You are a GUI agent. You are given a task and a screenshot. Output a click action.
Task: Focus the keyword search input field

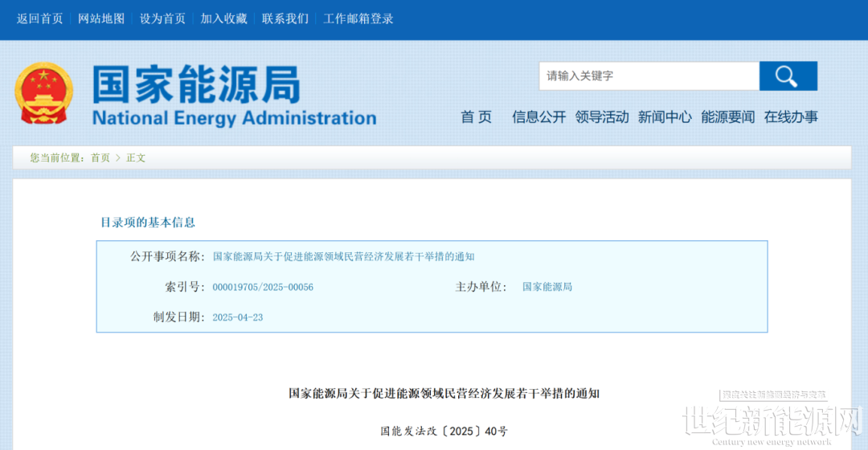[649, 76]
